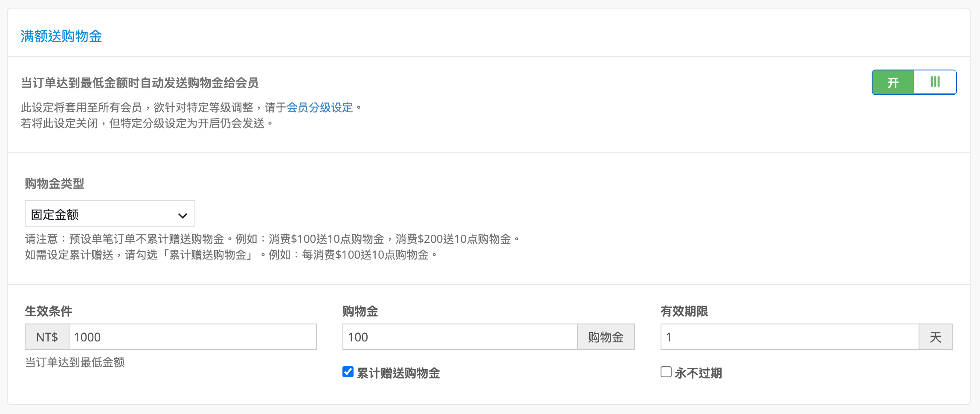Click the 天 unit suffix
980x414 pixels.
coord(935,337)
